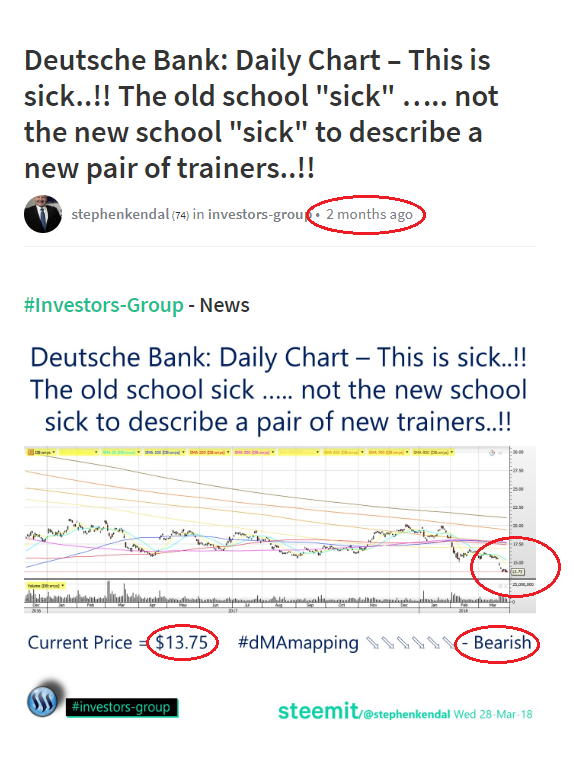Screen dimensions: 574x768
Task: Click the Steemit logo badge at bottom left
Action: point(43,700)
